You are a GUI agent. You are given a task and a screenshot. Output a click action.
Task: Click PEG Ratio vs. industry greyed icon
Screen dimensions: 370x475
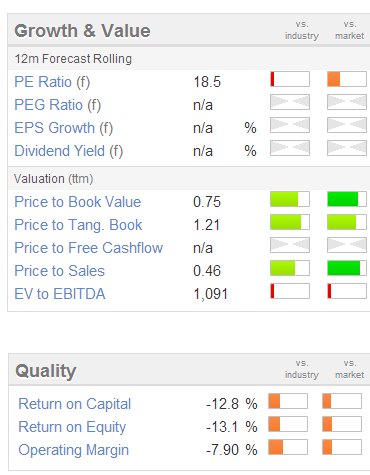click(x=290, y=102)
